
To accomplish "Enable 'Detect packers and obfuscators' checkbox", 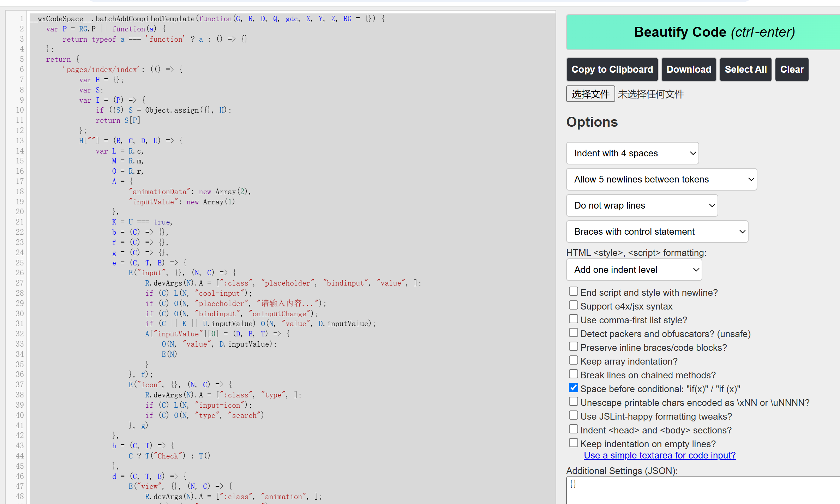I will pos(574,333).
